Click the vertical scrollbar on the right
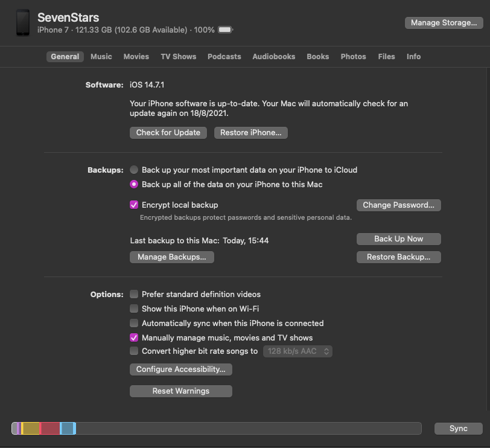Viewport: 490px width, 448px height. click(488, 238)
